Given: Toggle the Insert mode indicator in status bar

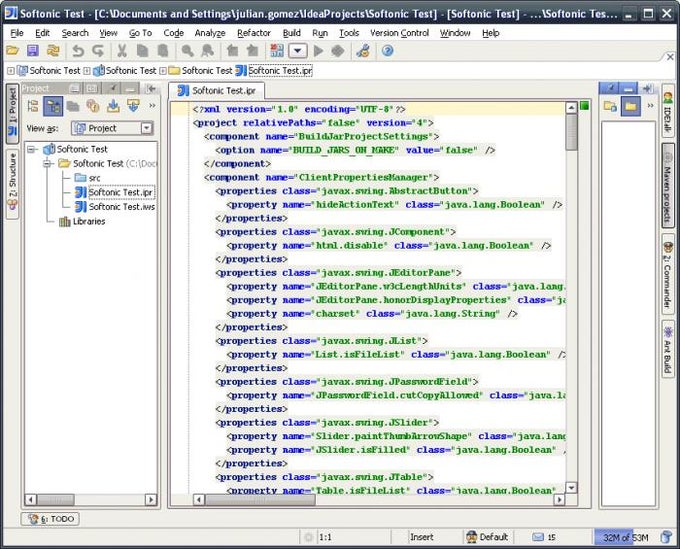Looking at the screenshot, I should point(422,537).
